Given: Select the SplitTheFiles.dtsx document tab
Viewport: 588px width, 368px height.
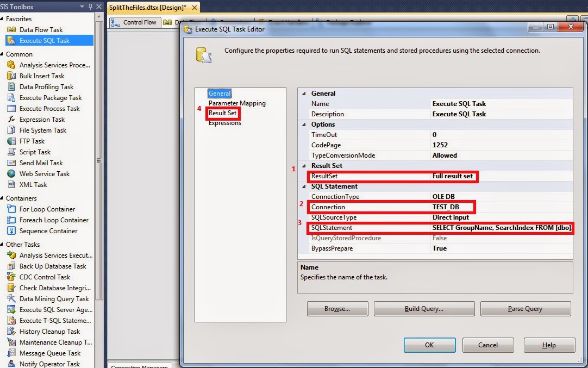Looking at the screenshot, I should coord(148,8).
